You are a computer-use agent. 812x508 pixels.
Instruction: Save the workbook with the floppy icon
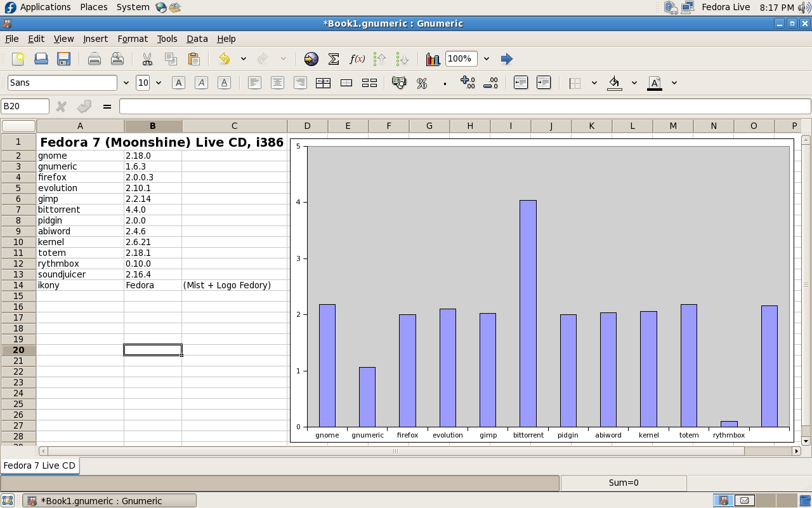click(x=63, y=59)
